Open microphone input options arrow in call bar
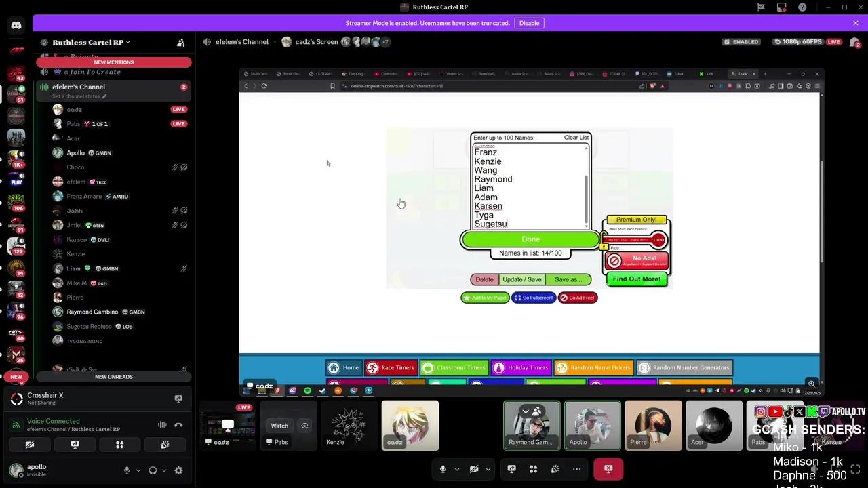This screenshot has height=488, width=868. pos(456,469)
